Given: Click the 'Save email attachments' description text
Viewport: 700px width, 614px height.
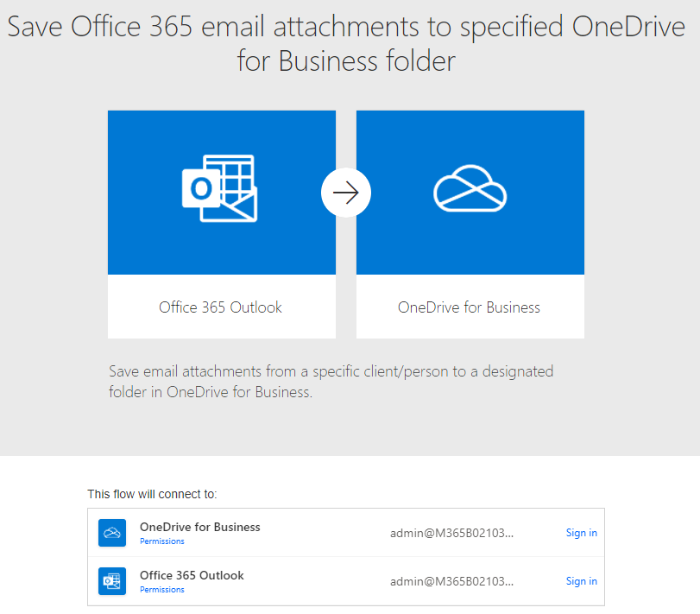Looking at the screenshot, I should 331,382.
